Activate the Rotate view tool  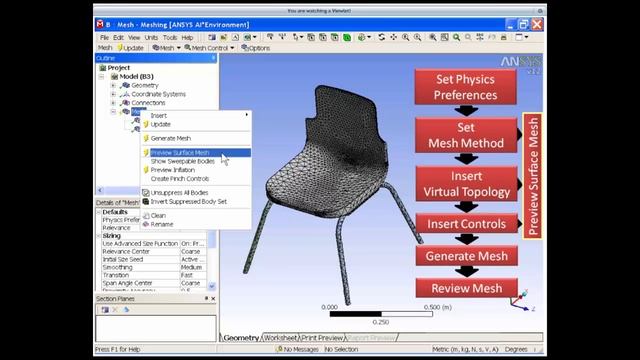382,38
